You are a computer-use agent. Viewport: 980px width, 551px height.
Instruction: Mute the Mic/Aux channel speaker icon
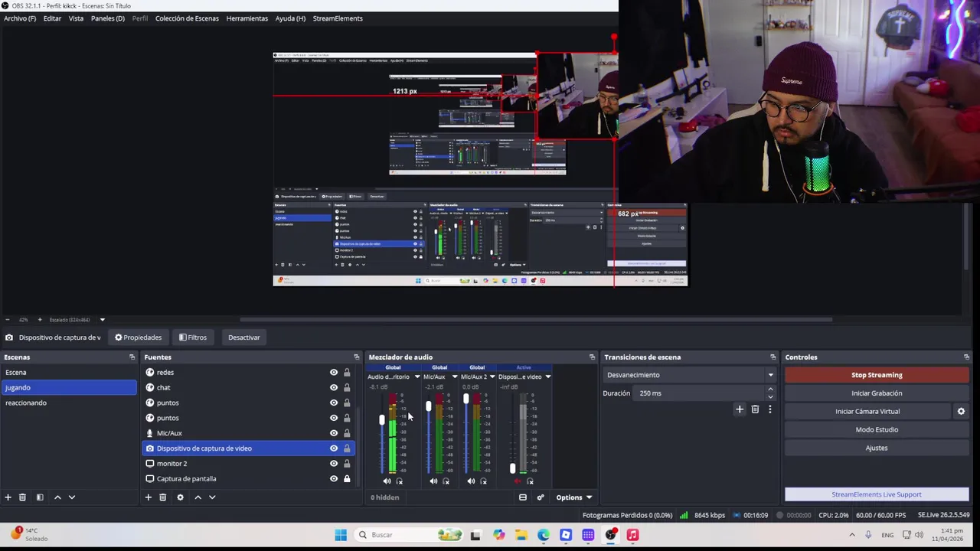tap(433, 481)
